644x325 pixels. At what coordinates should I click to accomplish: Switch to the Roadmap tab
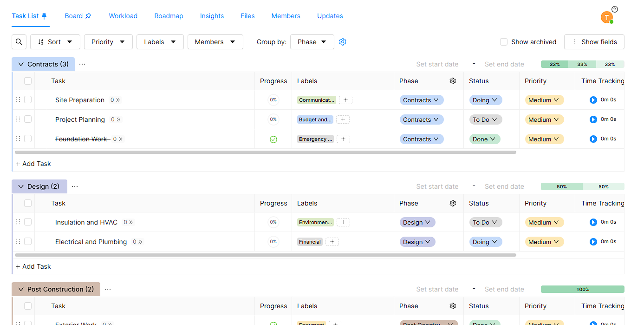(x=169, y=16)
